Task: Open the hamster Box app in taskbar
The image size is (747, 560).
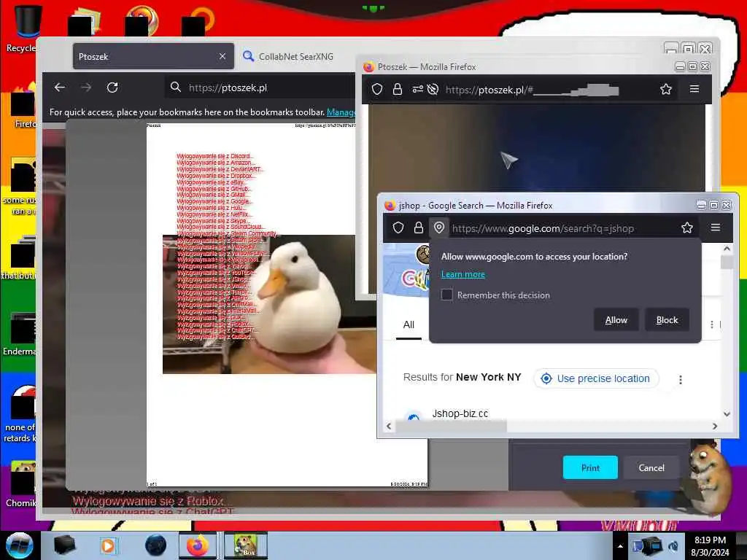Action: click(x=246, y=545)
